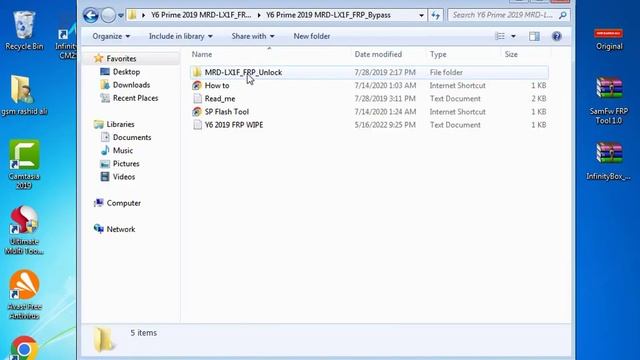This screenshot has width=640, height=360.
Task: Open Explorer help button
Action: click(556, 36)
